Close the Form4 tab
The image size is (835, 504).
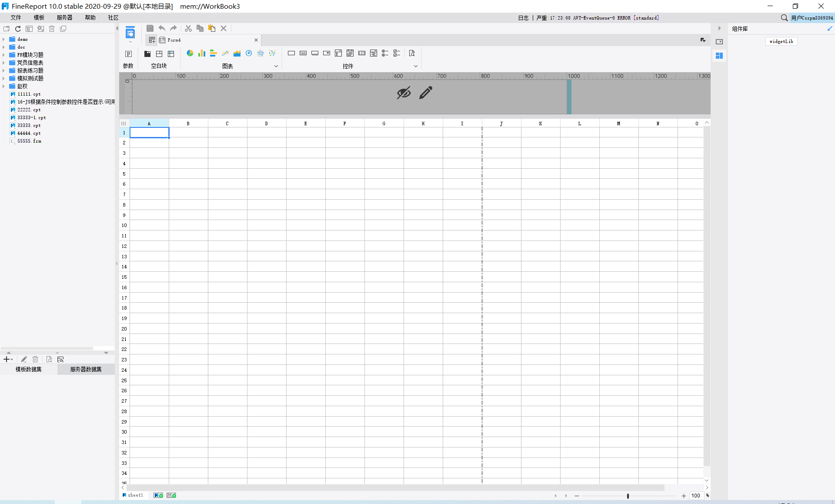coord(256,40)
